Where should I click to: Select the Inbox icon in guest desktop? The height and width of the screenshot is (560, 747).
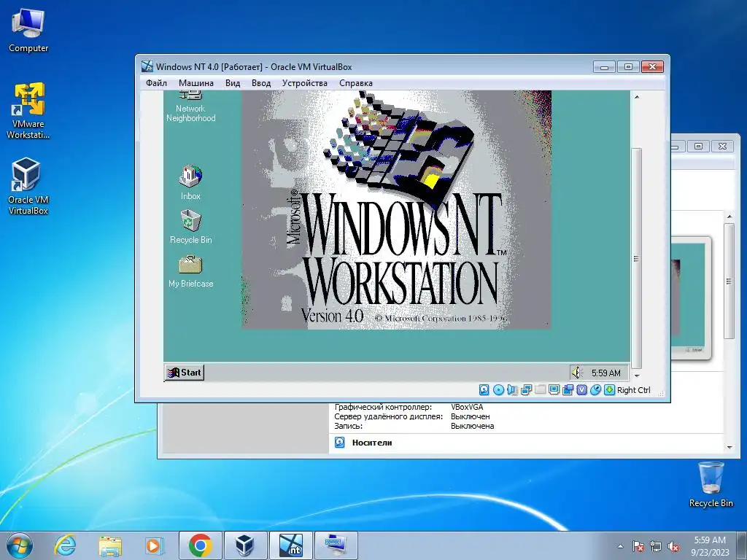[x=190, y=182]
